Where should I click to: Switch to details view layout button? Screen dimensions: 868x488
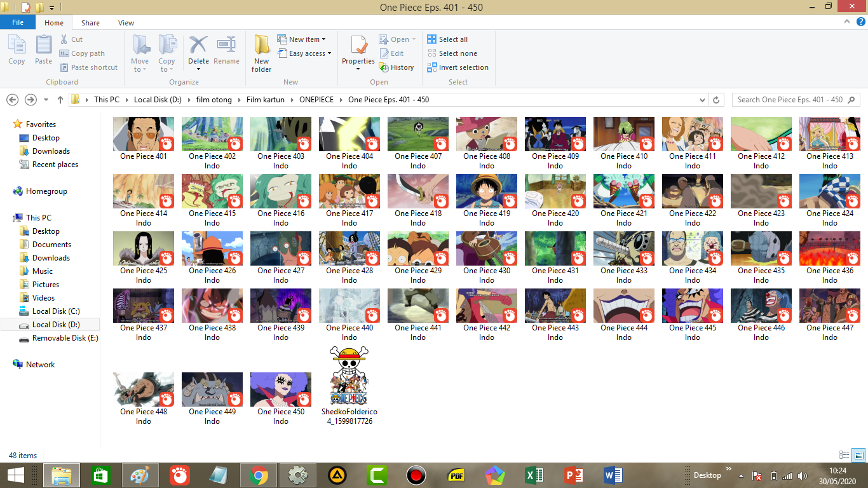tap(844, 455)
